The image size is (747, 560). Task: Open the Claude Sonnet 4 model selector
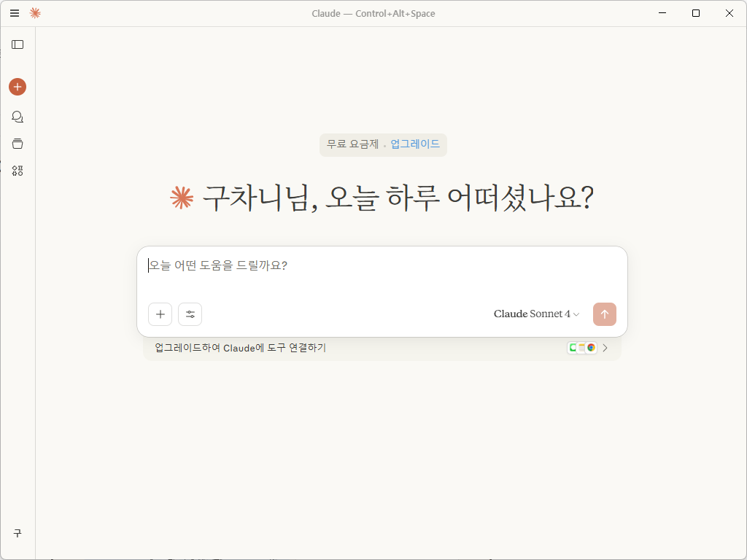(x=536, y=314)
